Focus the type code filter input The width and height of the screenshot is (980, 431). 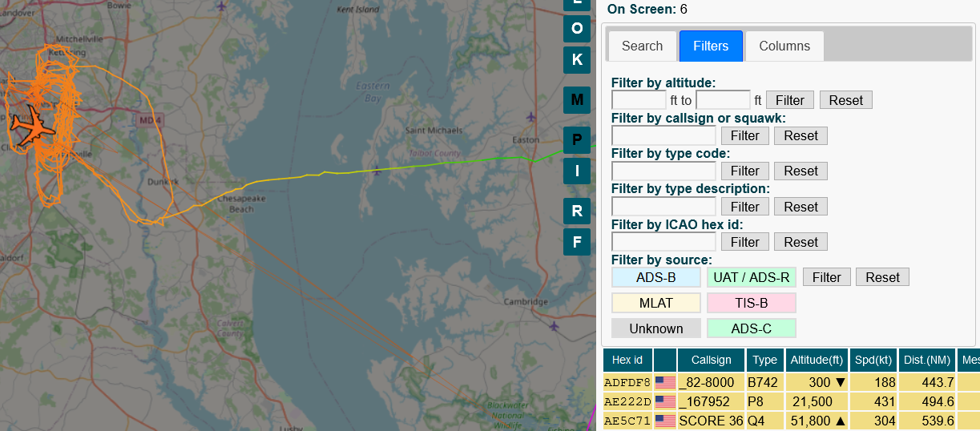click(664, 171)
